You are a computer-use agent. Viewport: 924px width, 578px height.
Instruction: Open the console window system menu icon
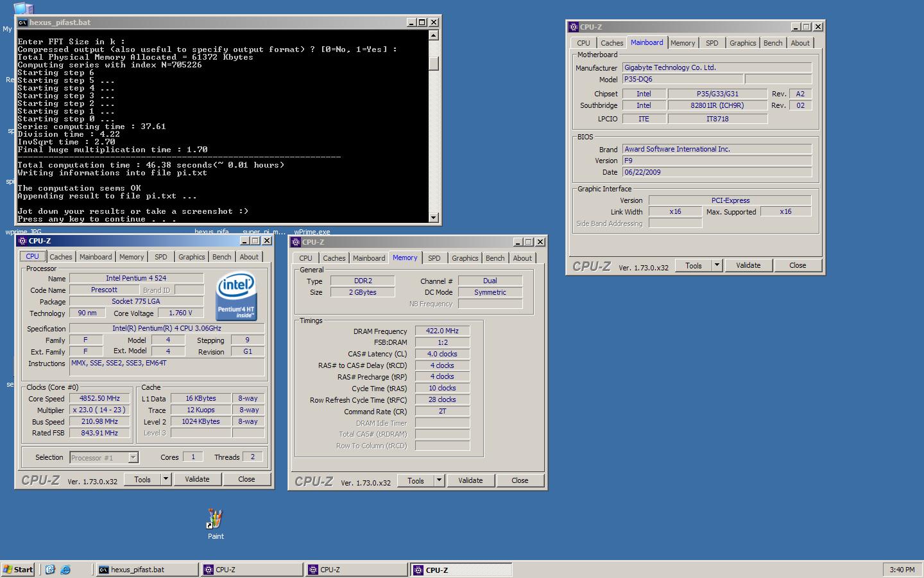pos(23,22)
